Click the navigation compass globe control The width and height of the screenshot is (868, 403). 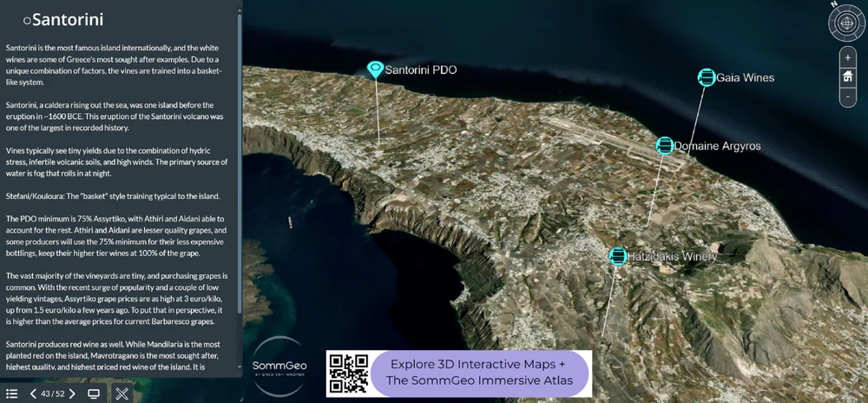(845, 23)
